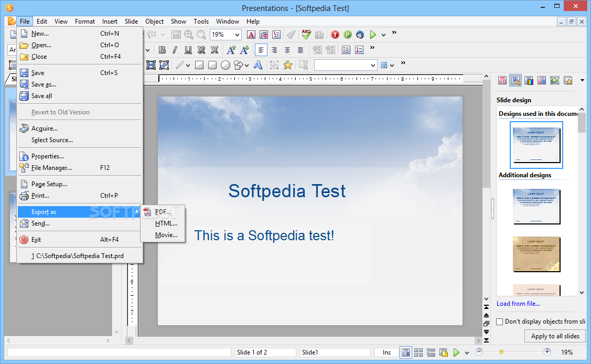Screen dimensions: 591x364
Task: Increase the font size
Action: click(231, 50)
